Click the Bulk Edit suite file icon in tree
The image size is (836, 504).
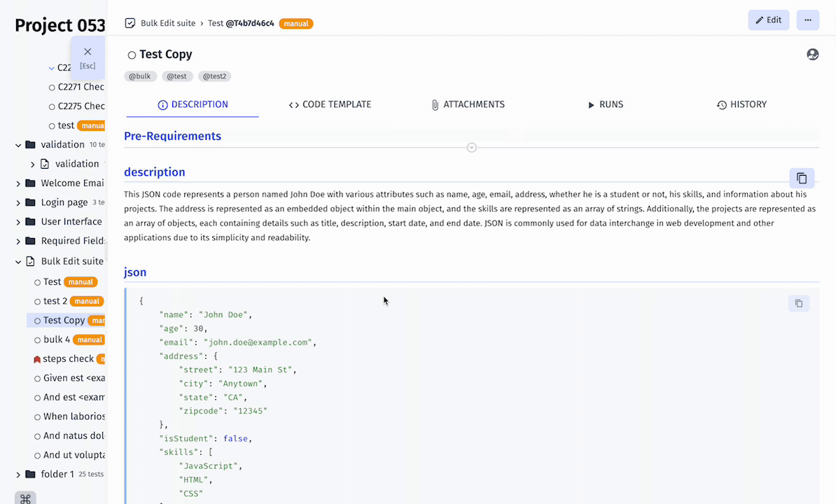point(30,262)
